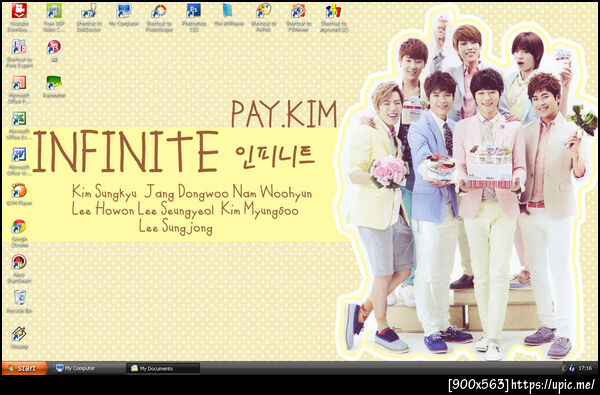Image resolution: width=600 pixels, height=395 pixels.
Task: Launch Google Chrome from the desktop
Action: click(19, 233)
